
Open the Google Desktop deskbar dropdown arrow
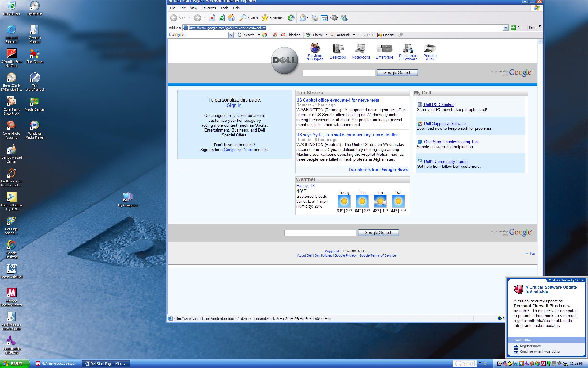tap(480, 363)
